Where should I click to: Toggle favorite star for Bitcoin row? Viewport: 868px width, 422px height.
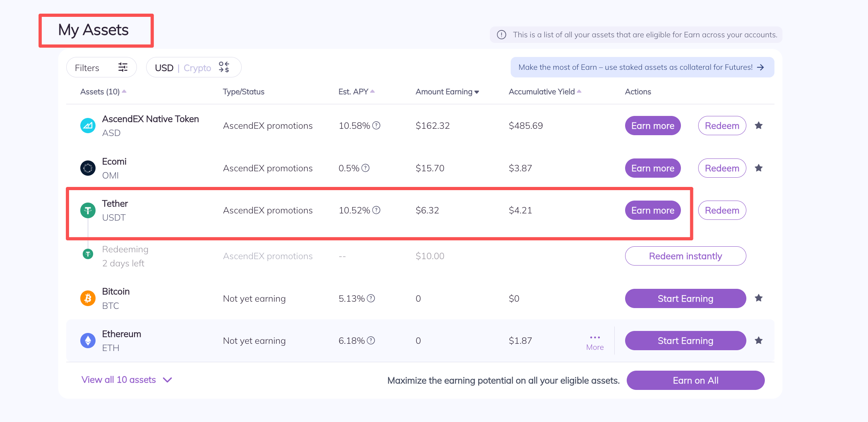[758, 298]
